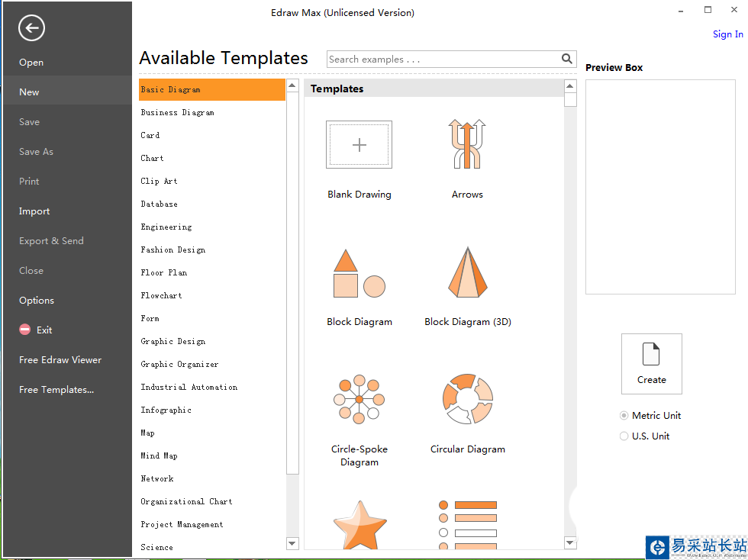Click the Block Diagram (3D) label
The image size is (748, 560).
(467, 322)
